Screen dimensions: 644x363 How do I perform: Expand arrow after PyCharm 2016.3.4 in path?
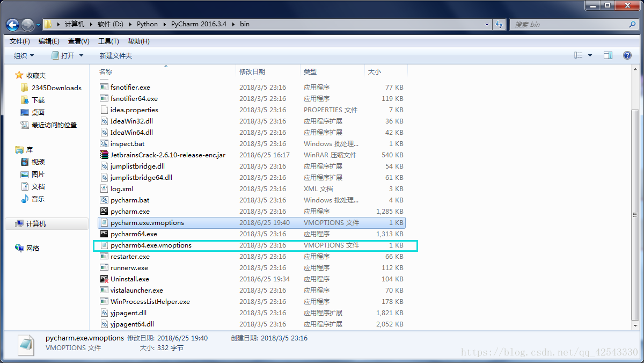233,24
